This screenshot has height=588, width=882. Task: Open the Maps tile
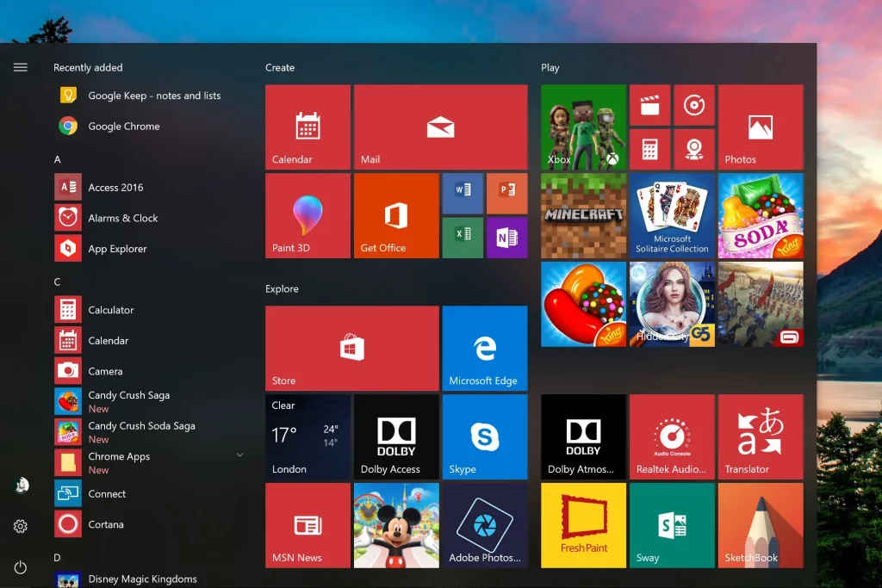pos(695,148)
